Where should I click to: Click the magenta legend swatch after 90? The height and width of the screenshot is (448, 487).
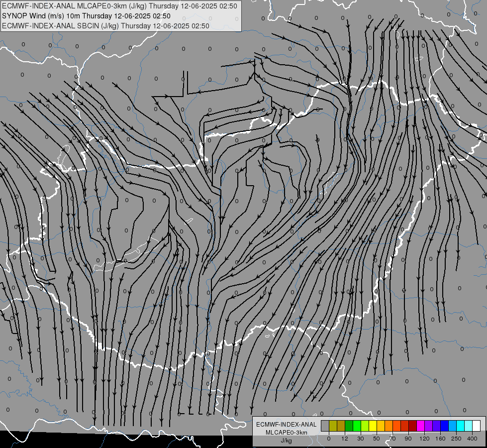[420, 426]
